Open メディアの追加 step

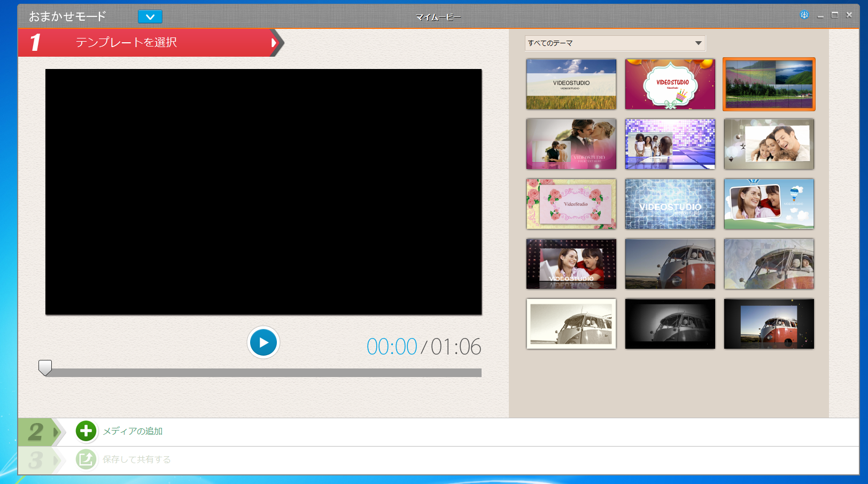(133, 431)
